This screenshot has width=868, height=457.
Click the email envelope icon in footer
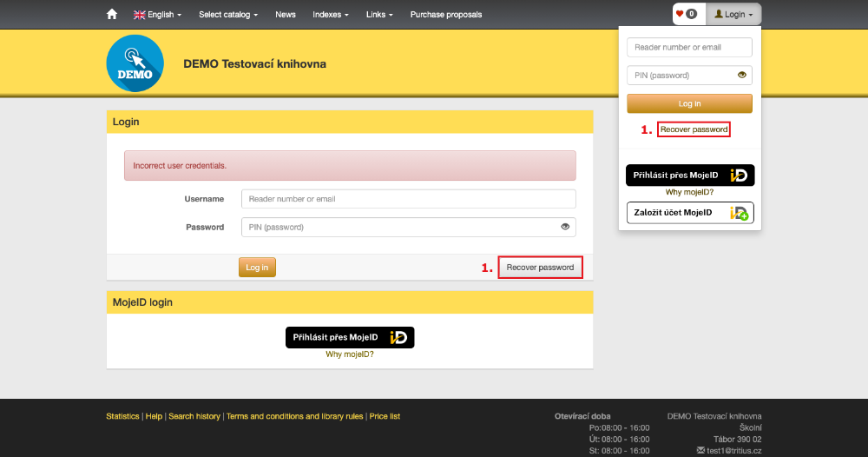click(700, 450)
